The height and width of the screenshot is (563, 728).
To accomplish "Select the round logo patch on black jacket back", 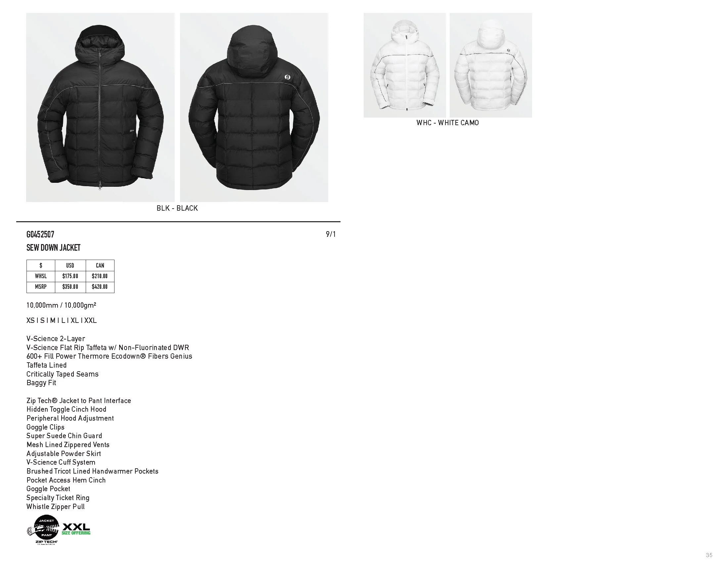I will (288, 77).
